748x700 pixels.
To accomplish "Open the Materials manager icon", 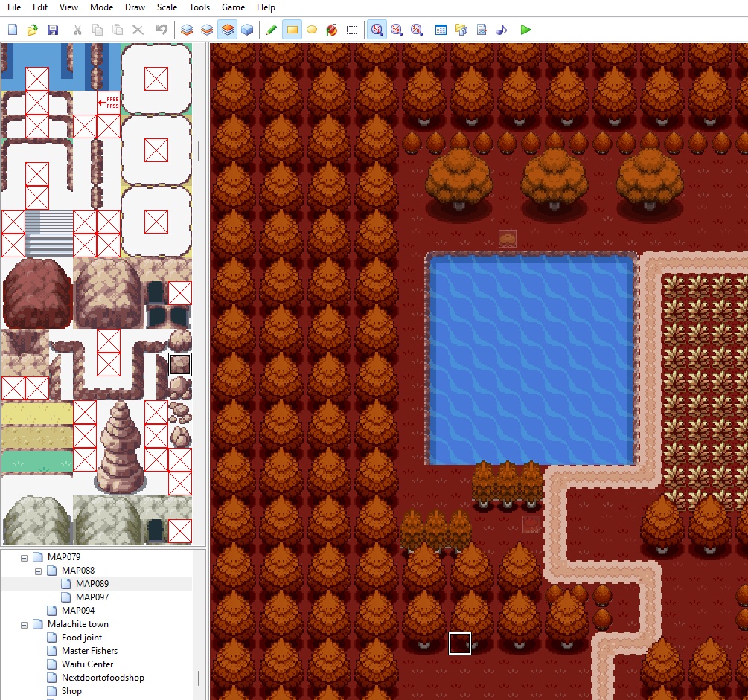I will coord(461,30).
